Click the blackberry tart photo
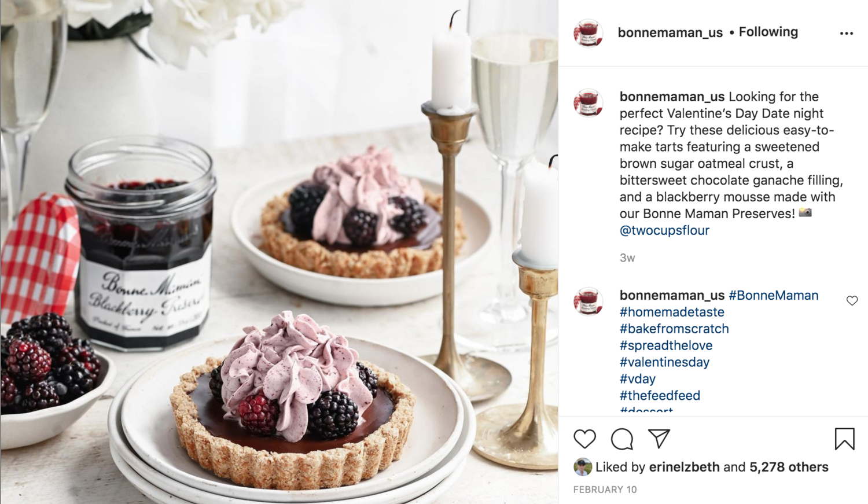The height and width of the screenshot is (504, 868). pos(279,252)
